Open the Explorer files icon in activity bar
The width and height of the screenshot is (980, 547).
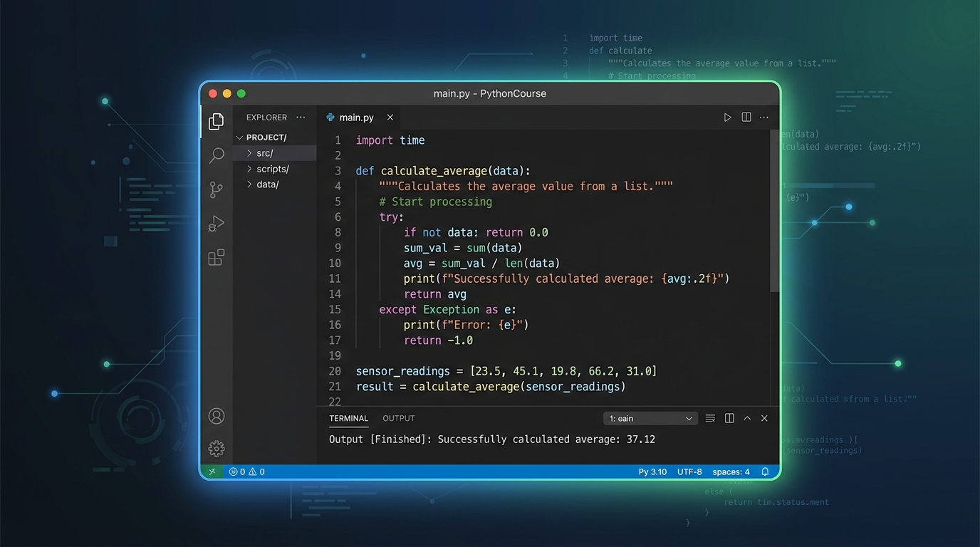(217, 122)
